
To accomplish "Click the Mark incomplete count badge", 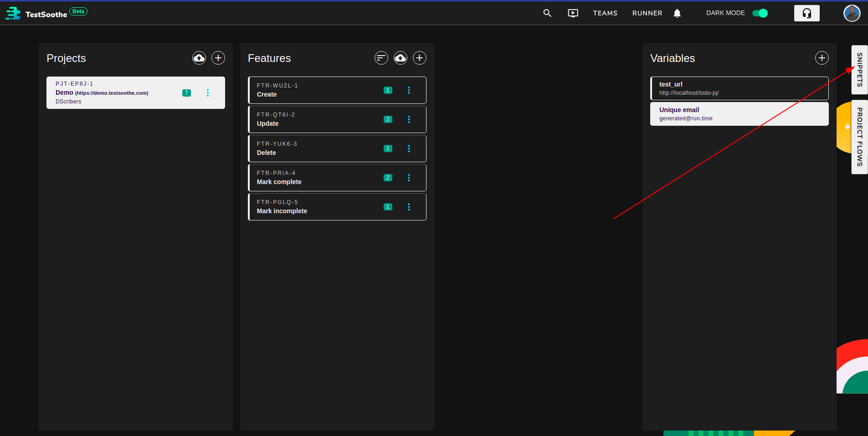I will click(x=388, y=207).
